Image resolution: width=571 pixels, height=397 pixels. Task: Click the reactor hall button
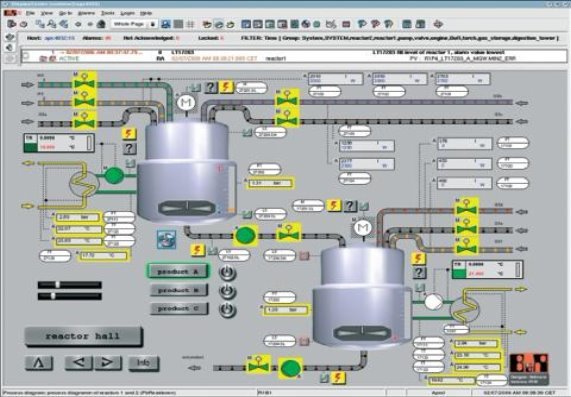coord(83,336)
